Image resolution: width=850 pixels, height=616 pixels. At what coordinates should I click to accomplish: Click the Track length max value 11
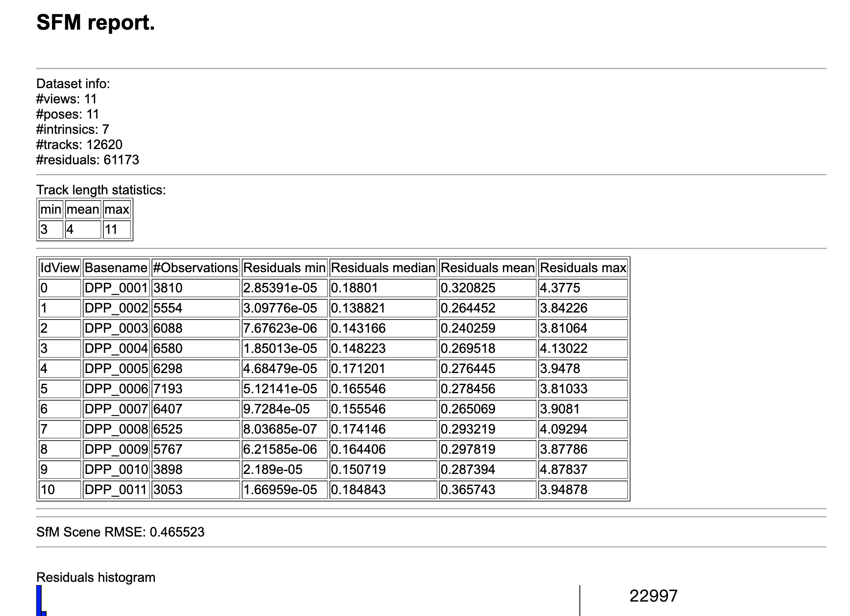tap(117, 229)
